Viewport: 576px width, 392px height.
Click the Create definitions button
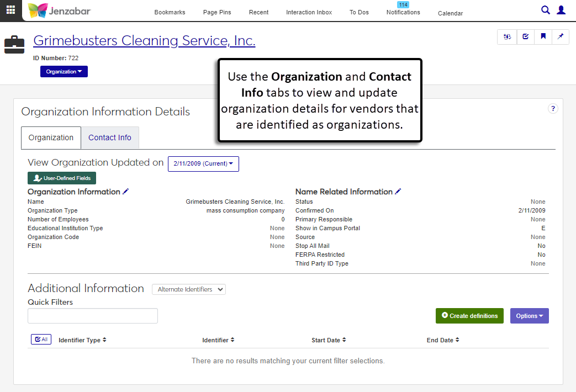469,316
